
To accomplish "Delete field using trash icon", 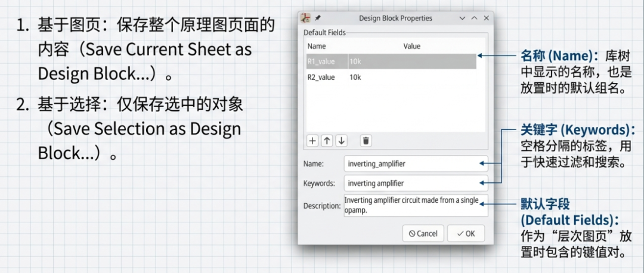I will point(366,141).
